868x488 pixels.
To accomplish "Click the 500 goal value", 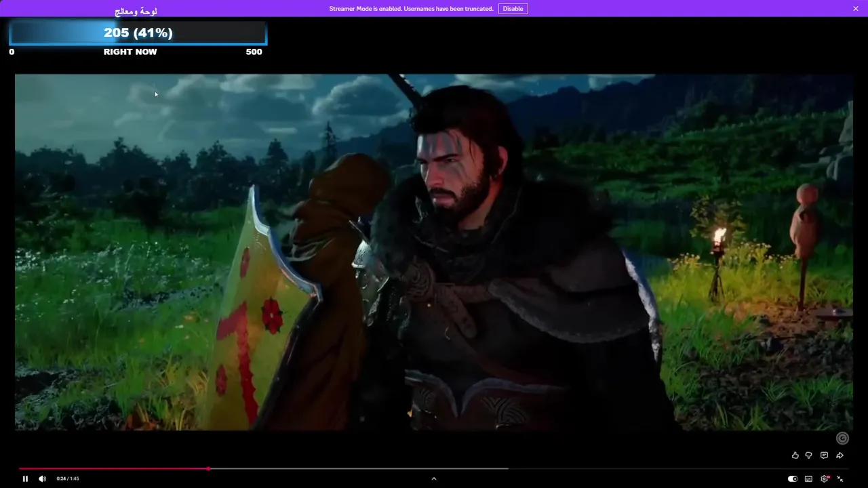I will 254,52.
